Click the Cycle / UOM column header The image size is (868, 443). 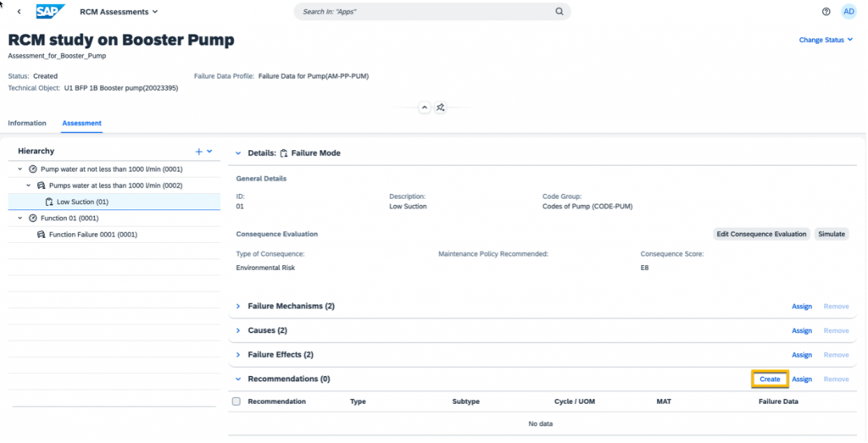pyautogui.click(x=575, y=401)
